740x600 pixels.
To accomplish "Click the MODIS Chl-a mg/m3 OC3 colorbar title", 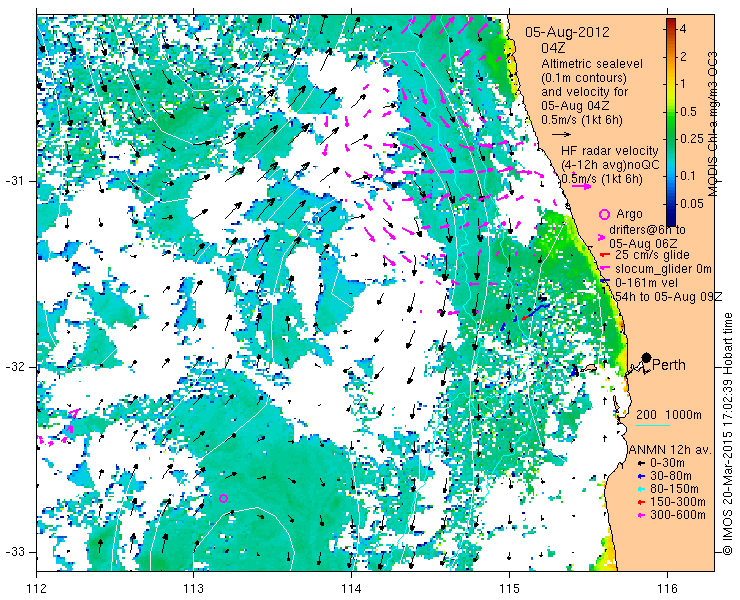I will click(x=713, y=124).
